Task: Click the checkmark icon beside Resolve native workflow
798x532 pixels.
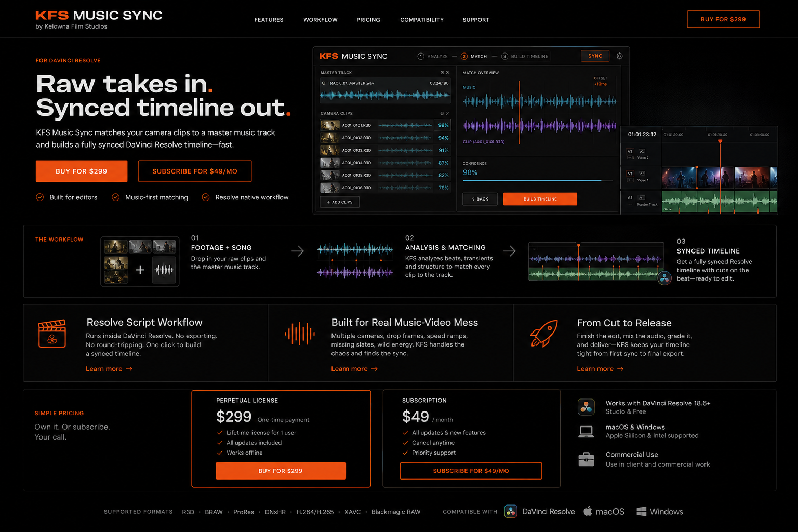Action: coord(206,197)
